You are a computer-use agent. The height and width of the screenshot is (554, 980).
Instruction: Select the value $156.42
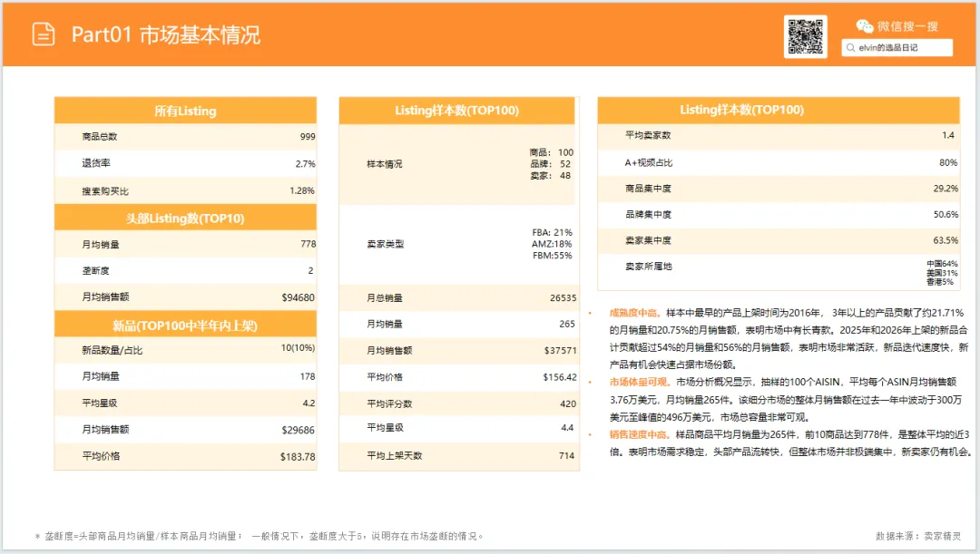559,376
